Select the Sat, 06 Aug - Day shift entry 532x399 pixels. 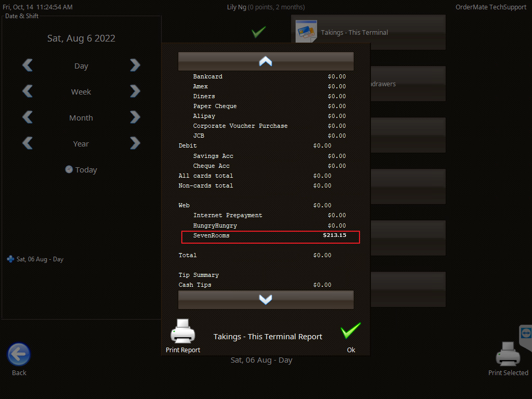(x=35, y=259)
